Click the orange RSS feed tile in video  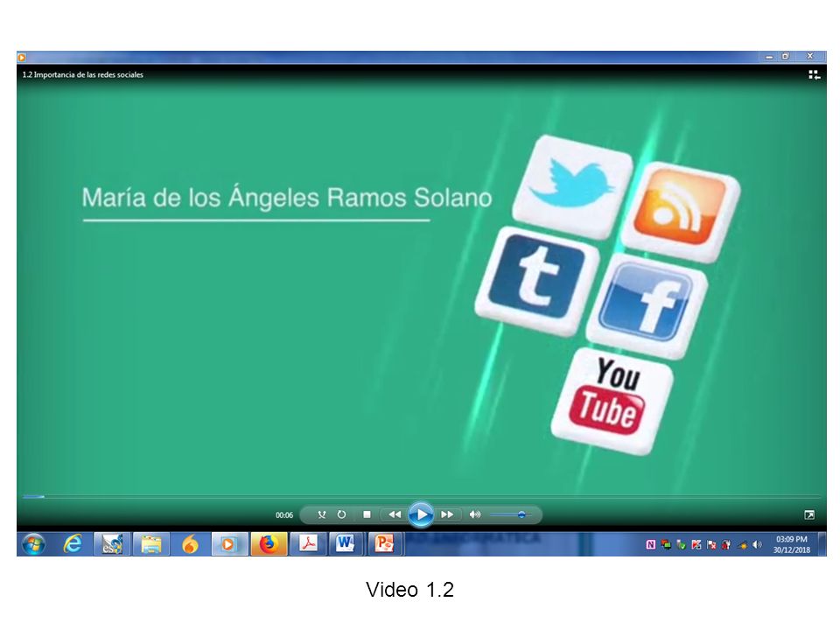click(681, 211)
